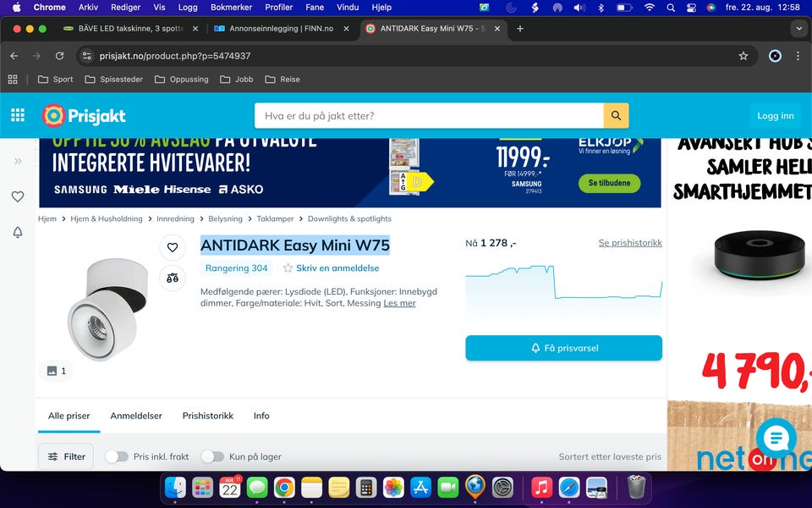The height and width of the screenshot is (508, 812).
Task: Open the Jobb bookmarks folder
Action: click(237, 80)
